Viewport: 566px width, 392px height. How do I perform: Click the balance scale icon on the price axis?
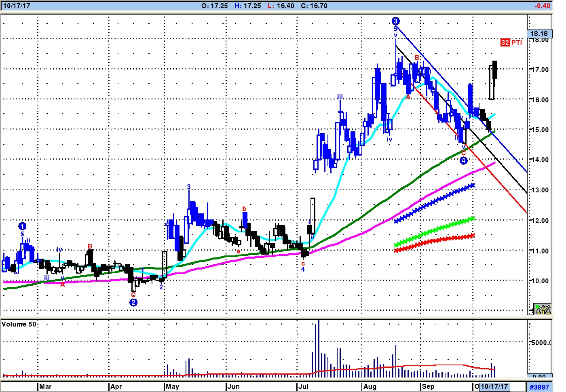542,309
